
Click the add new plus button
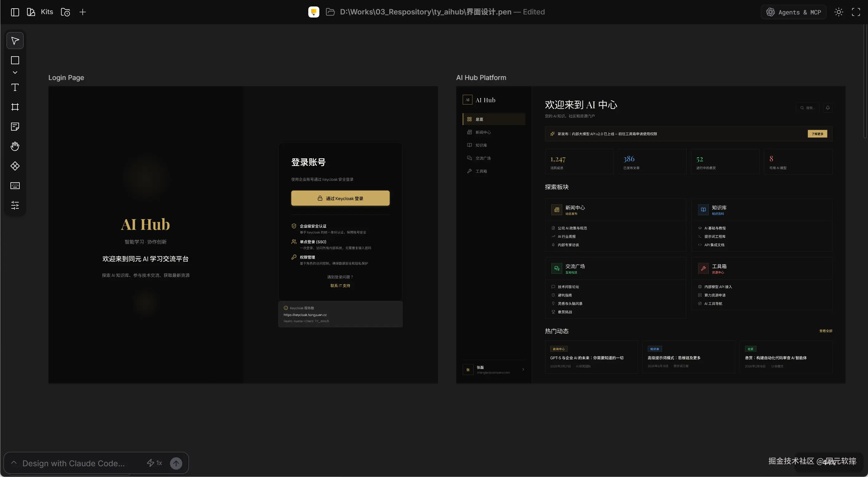click(83, 12)
